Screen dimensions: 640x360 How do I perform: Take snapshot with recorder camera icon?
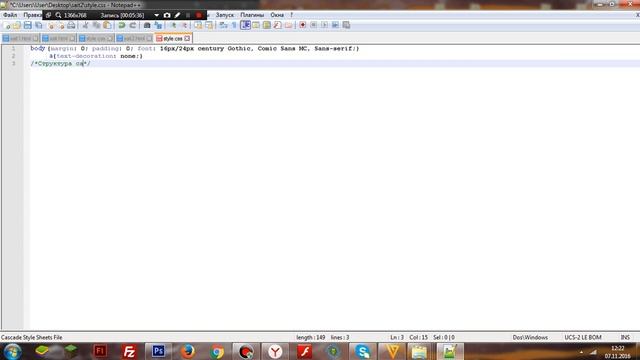[167, 16]
